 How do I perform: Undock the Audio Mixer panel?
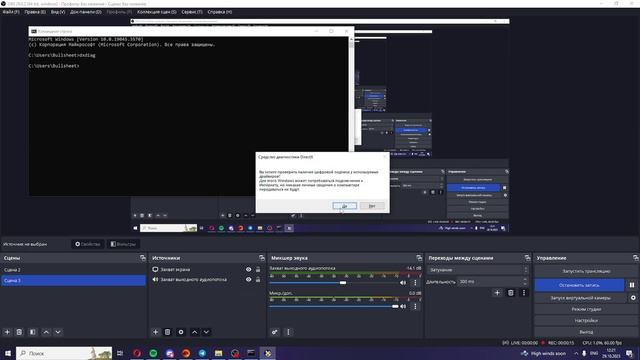pyautogui.click(x=419, y=258)
